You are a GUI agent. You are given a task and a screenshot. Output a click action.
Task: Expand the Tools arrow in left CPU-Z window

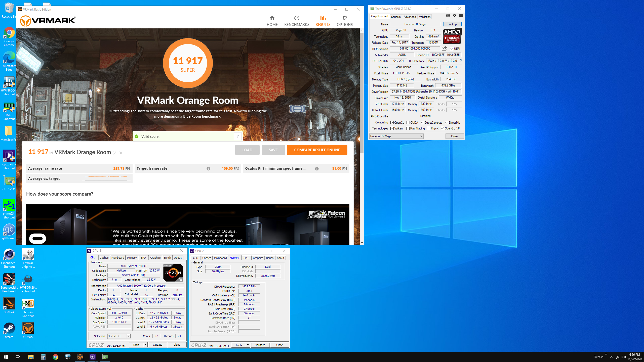[145, 345]
